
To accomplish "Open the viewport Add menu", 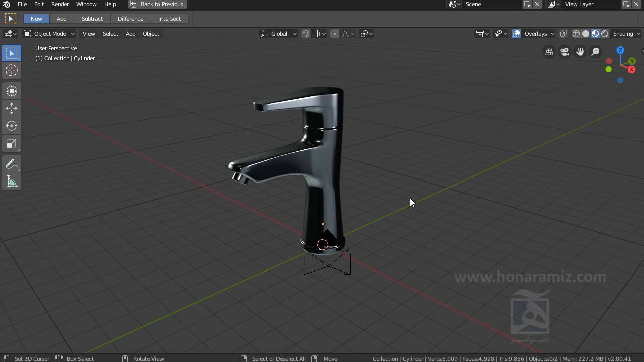I will 130,34.
